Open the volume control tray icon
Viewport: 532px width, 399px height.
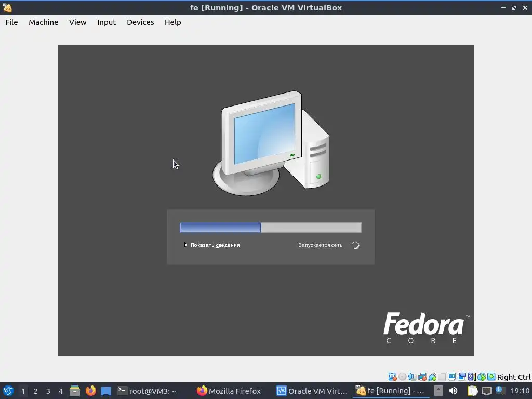point(453,391)
